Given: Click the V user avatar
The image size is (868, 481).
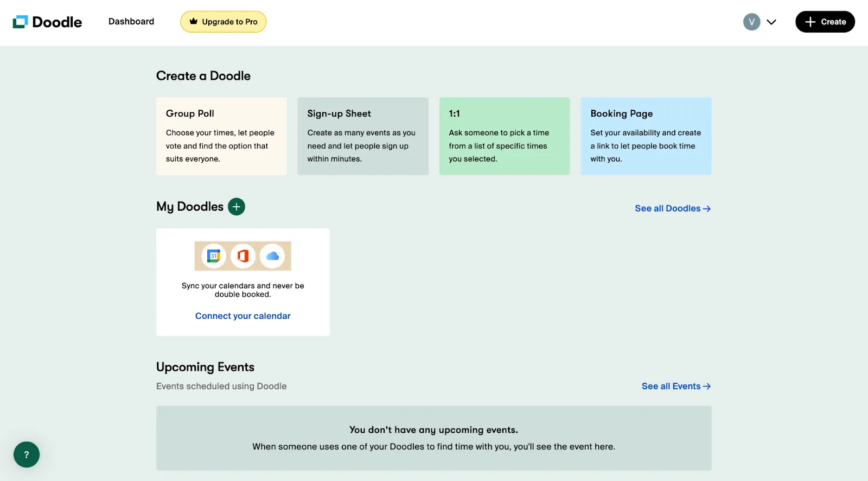Looking at the screenshot, I should 751,22.
